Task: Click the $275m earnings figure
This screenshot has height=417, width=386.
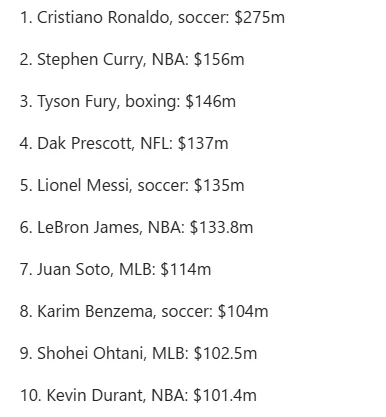Action: 260,17
